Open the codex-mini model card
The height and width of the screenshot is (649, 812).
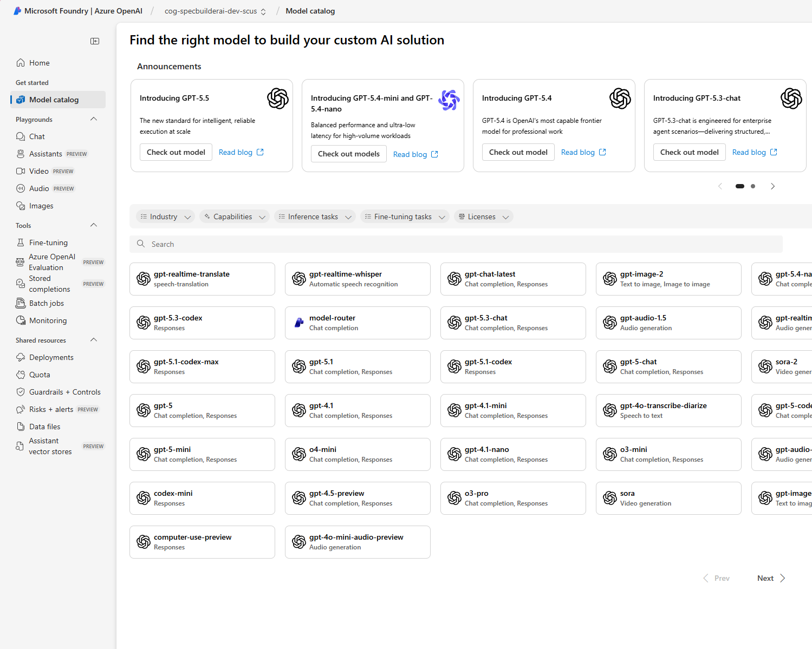coord(202,498)
